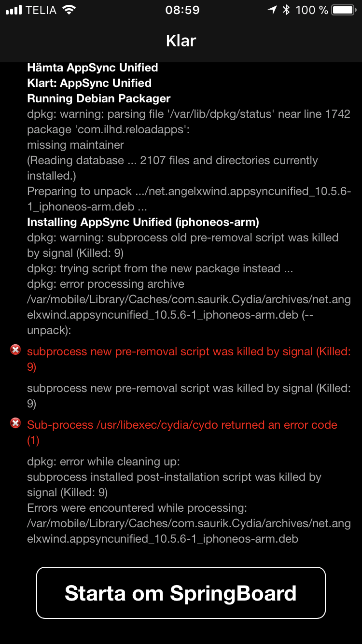
Task: Tap the Klar title in navigation bar
Action: [181, 41]
